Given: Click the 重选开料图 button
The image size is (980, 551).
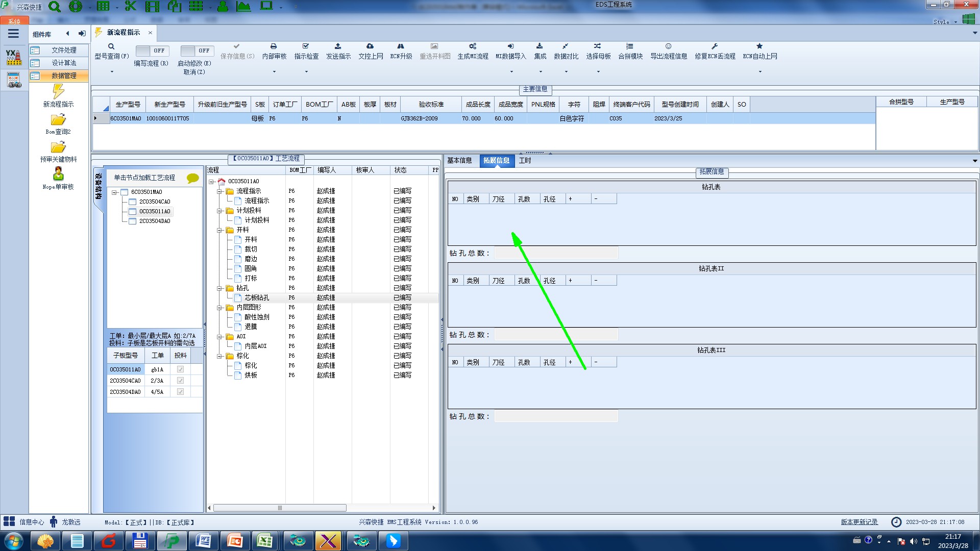Looking at the screenshot, I should (435, 52).
